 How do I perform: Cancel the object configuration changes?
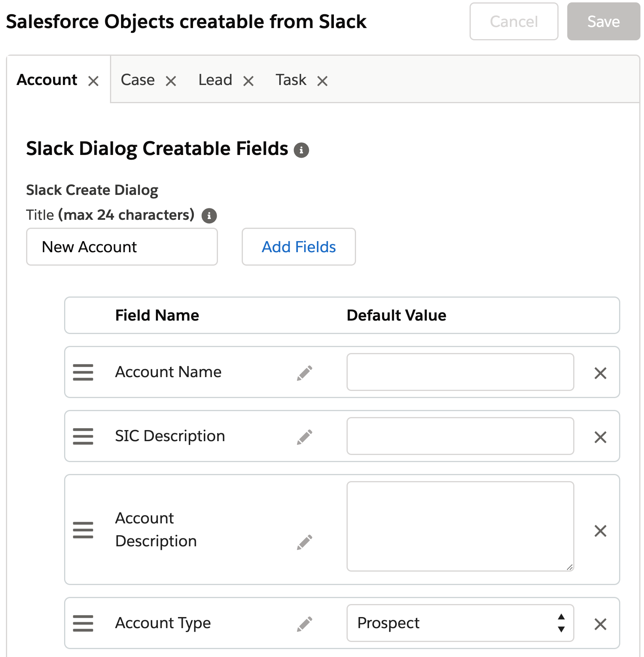513,22
